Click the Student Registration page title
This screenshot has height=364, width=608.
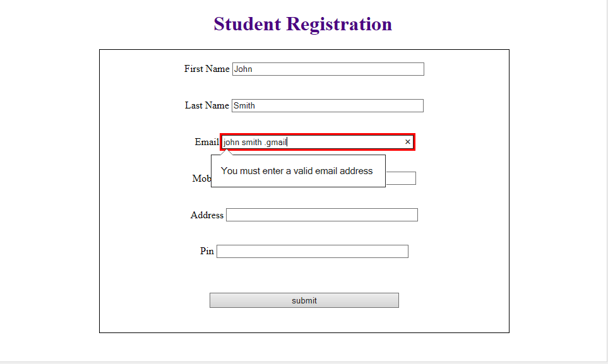pos(303,24)
